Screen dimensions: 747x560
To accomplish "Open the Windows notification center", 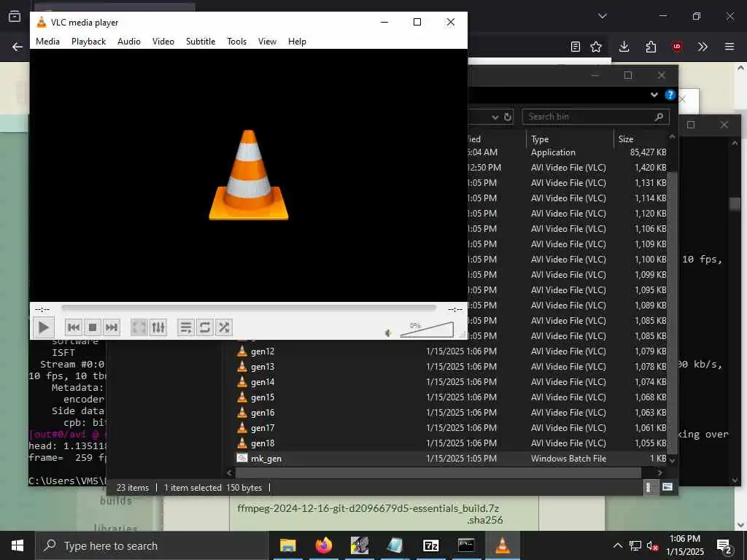I will pyautogui.click(x=724, y=546).
